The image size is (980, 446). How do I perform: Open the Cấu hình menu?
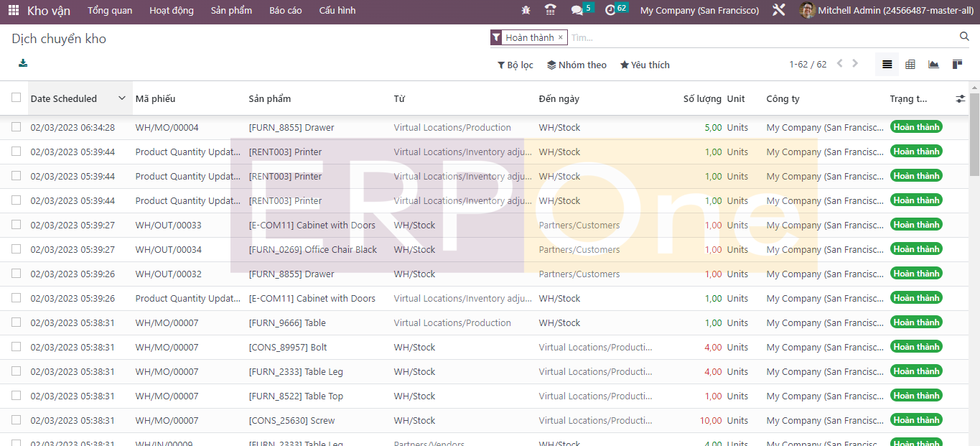337,11
